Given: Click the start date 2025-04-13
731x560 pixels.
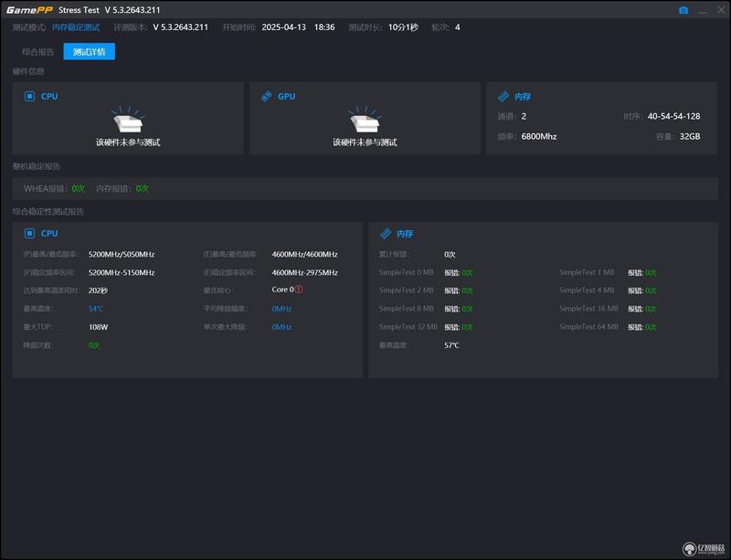Looking at the screenshot, I should [x=284, y=27].
